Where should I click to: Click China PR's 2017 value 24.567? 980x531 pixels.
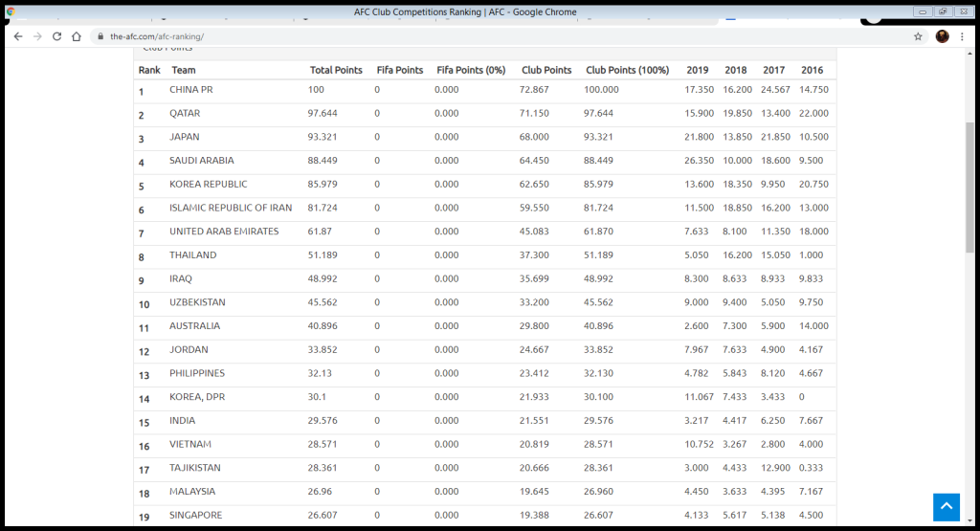pos(775,89)
